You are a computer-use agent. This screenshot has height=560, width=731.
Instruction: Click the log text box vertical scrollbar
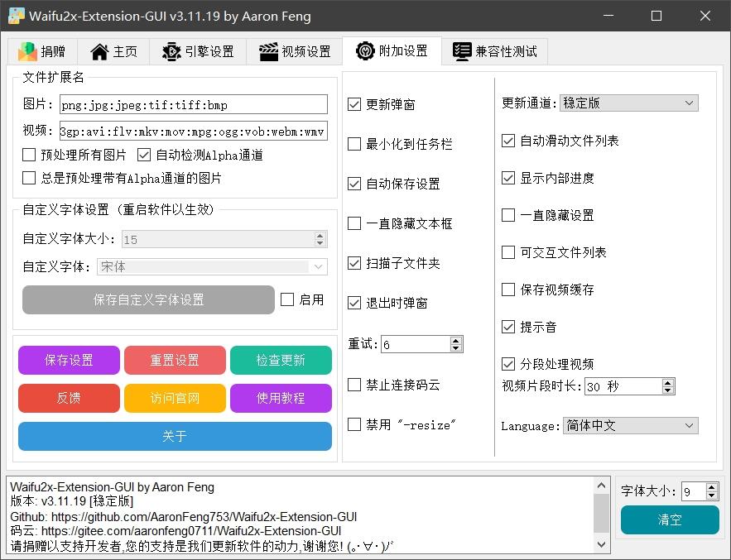point(603,513)
